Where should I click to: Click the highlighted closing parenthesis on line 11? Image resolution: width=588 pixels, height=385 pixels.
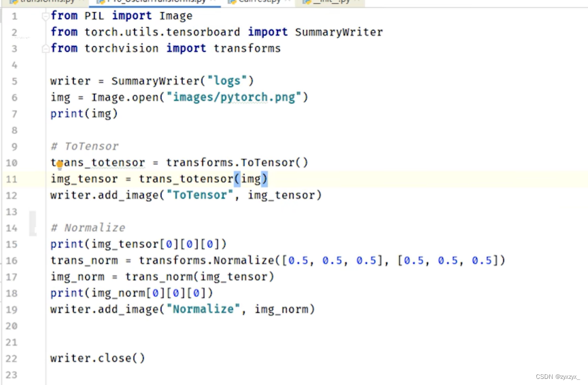point(264,179)
